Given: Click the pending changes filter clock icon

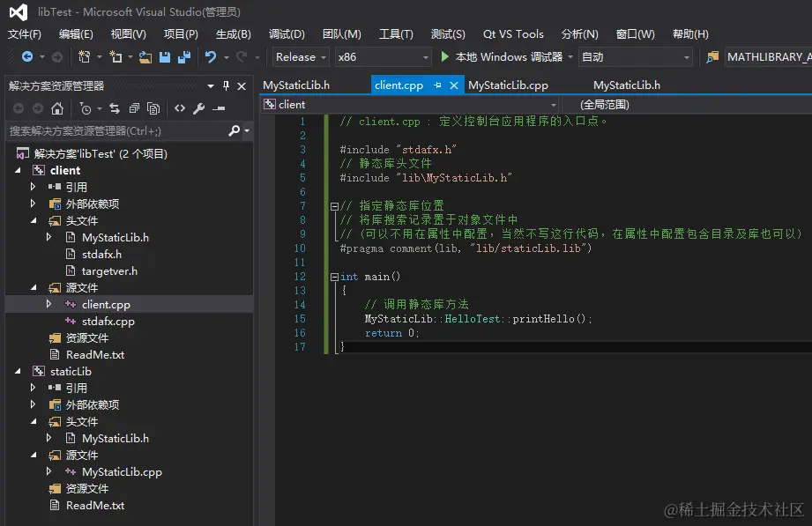Looking at the screenshot, I should point(86,108).
